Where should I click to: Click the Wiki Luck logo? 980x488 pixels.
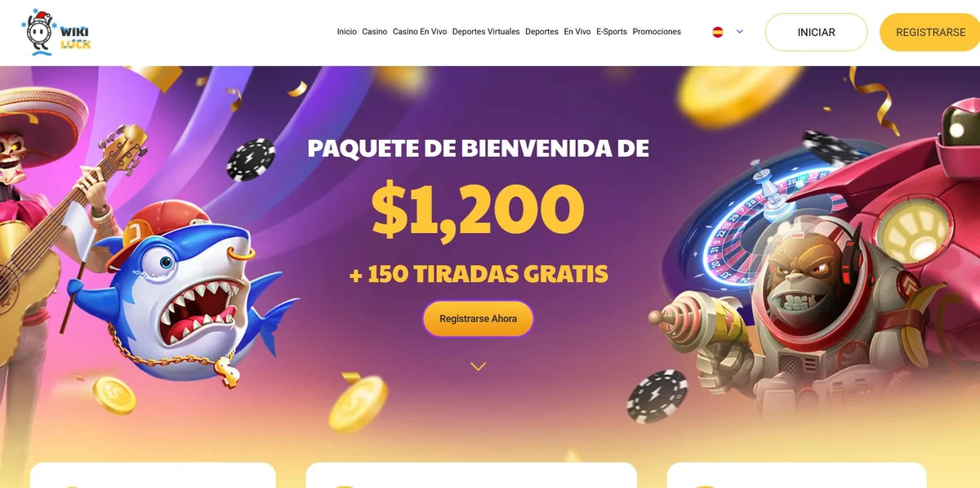tap(56, 33)
